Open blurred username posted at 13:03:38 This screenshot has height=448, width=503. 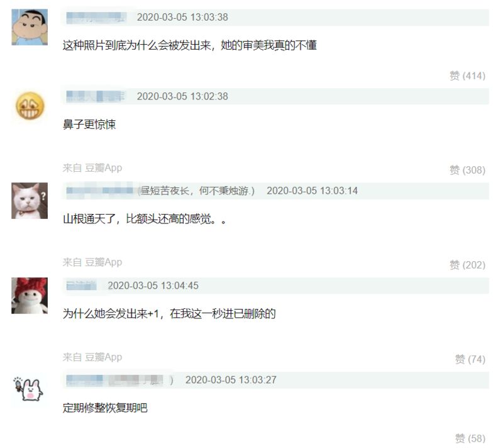pyautogui.click(x=96, y=18)
